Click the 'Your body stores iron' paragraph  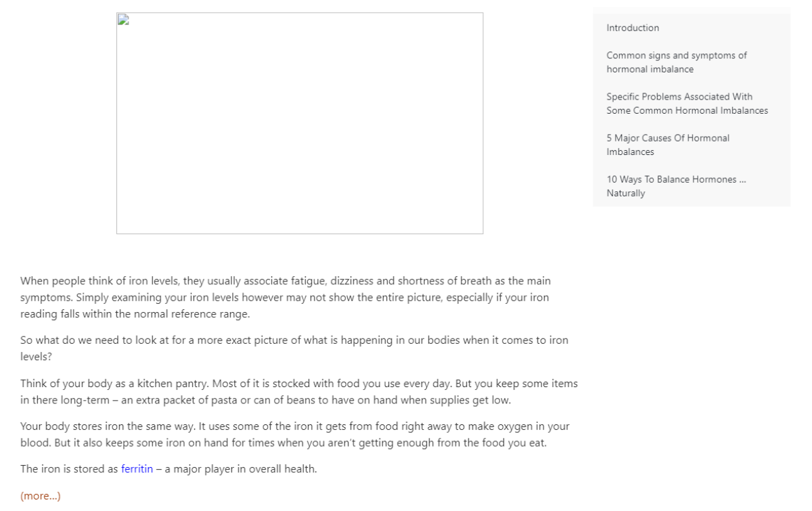[294, 432]
